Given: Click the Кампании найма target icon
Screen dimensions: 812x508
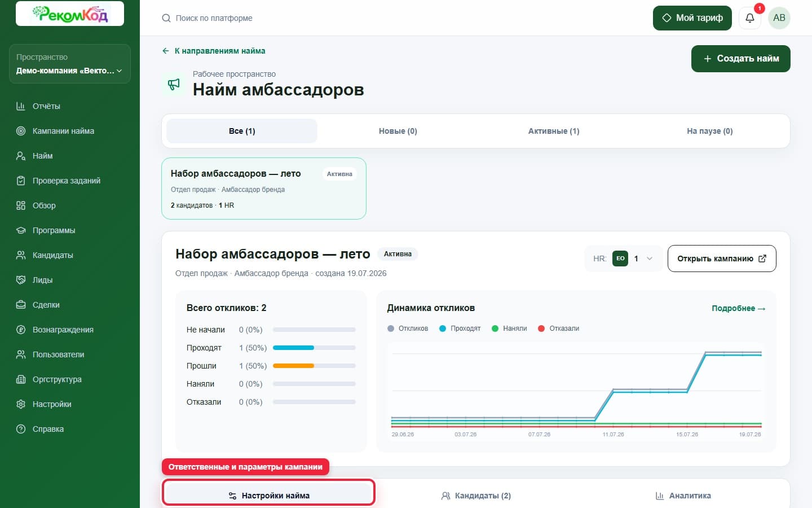Looking at the screenshot, I should [21, 131].
